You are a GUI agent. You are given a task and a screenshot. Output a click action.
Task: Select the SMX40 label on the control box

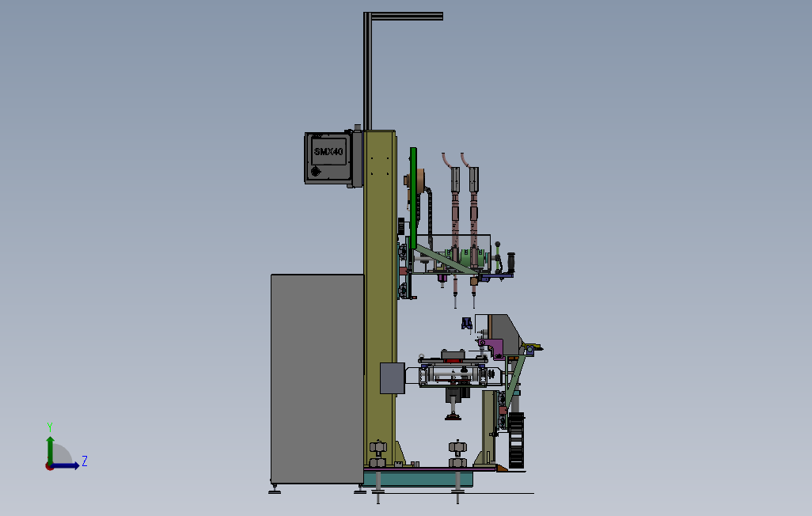point(329,152)
